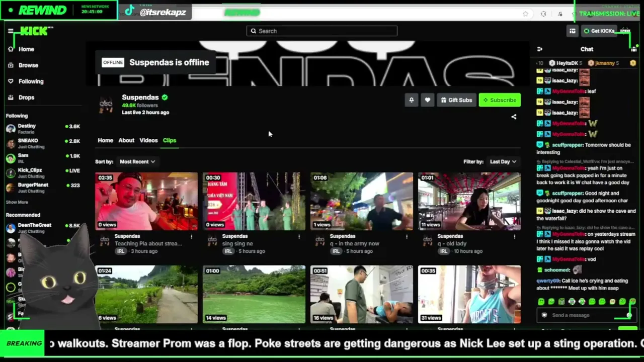
Task: Open the Most Recent sort dropdown
Action: [137, 162]
